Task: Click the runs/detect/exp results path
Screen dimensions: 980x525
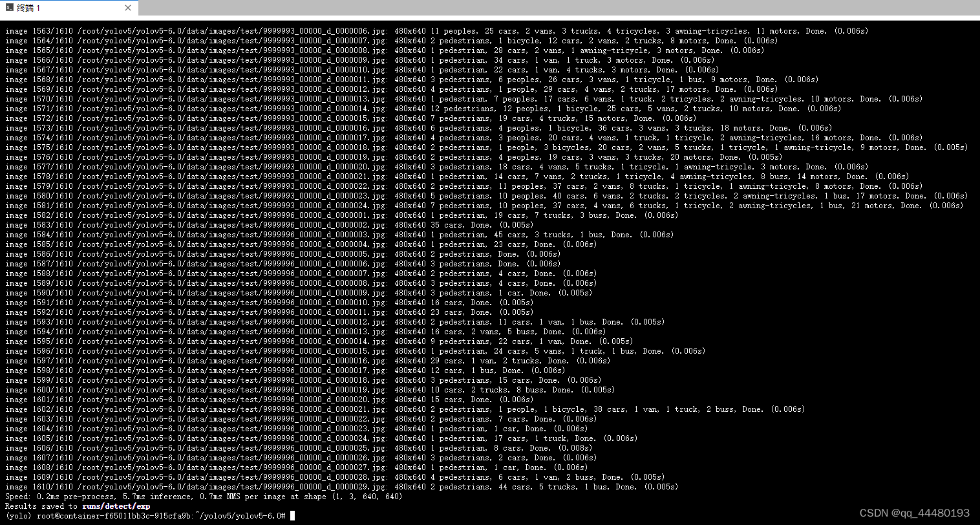Action: (116, 506)
